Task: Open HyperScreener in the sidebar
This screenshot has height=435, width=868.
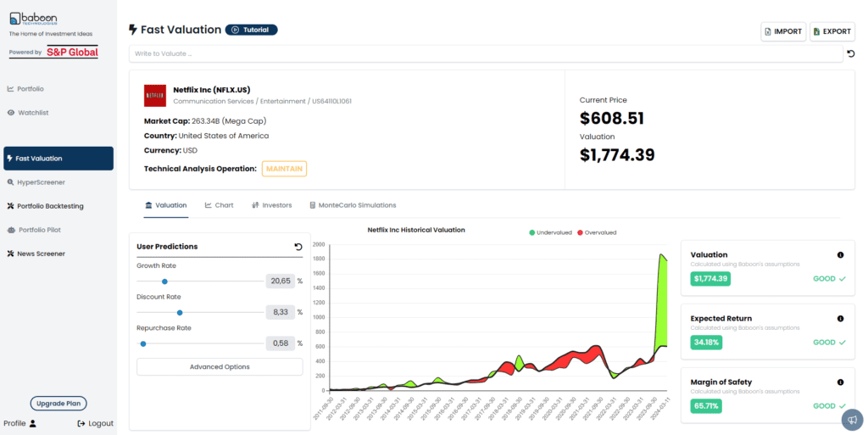Action: pyautogui.click(x=36, y=182)
